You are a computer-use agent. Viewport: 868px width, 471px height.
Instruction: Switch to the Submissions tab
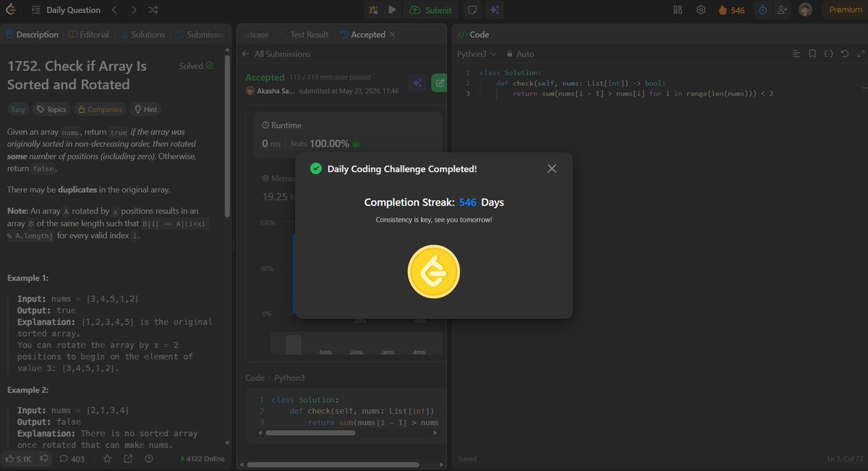pos(200,35)
